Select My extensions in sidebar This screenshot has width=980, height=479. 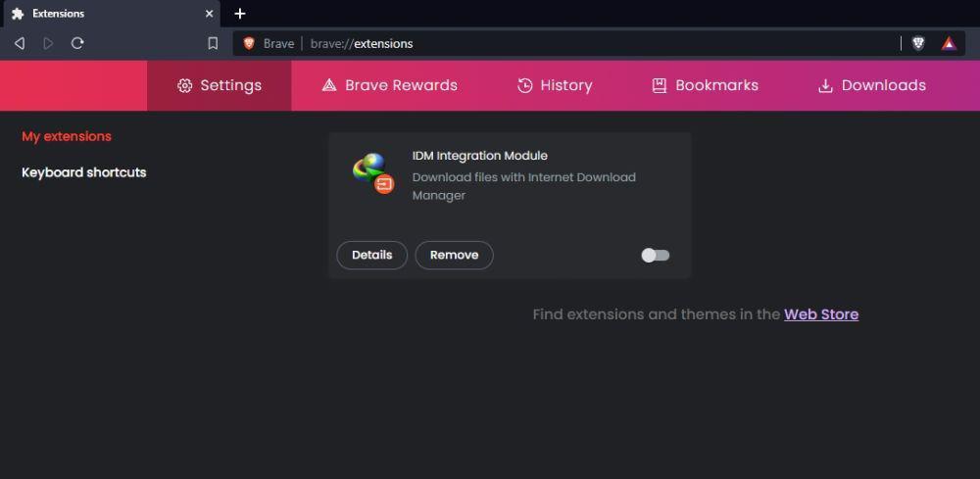[x=67, y=136]
